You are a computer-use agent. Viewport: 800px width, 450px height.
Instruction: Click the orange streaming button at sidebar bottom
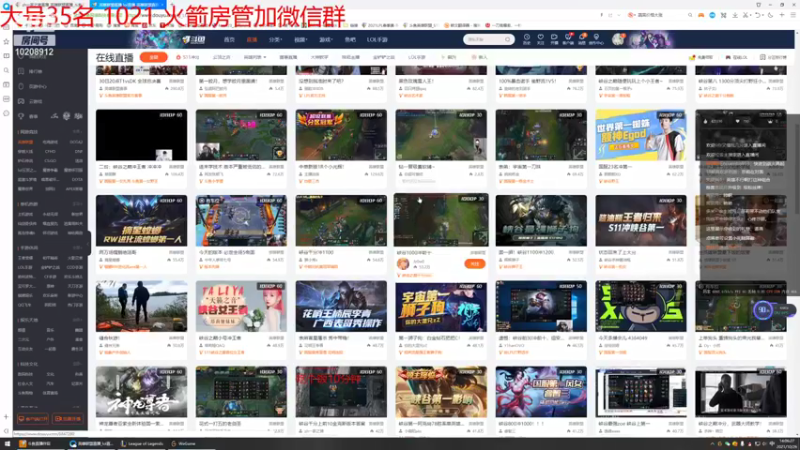pos(67,418)
